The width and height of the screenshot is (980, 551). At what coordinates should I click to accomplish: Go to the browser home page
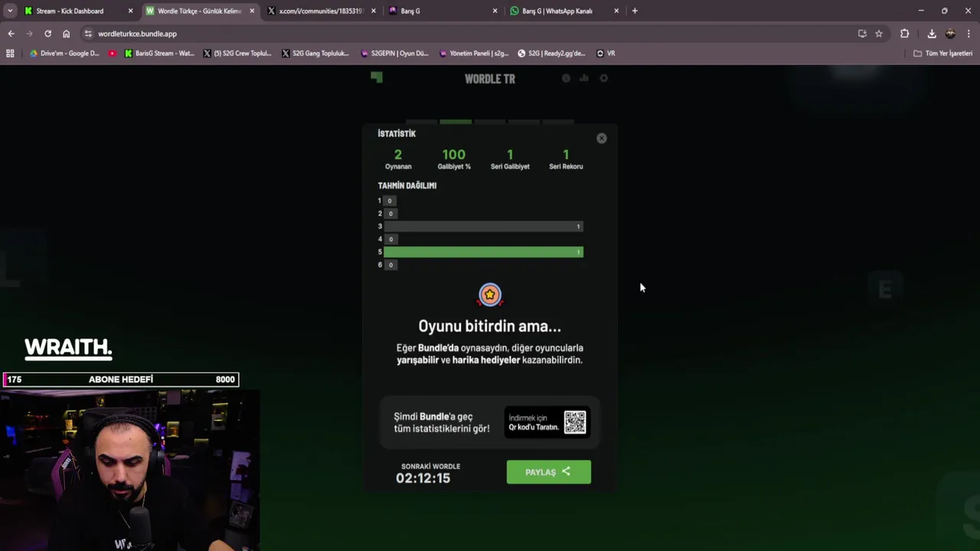click(66, 34)
